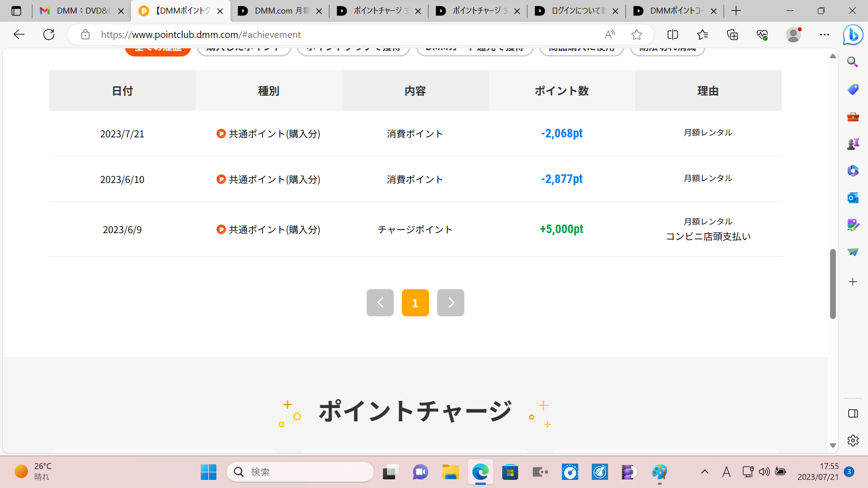Open Shopping tag icon in sidebar
Screen dimensions: 868x488
click(853, 89)
